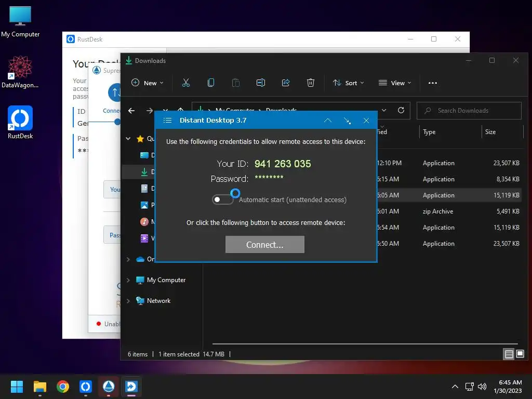This screenshot has width=532, height=399.
Task: Click the Search Downloads field
Action: (469, 111)
